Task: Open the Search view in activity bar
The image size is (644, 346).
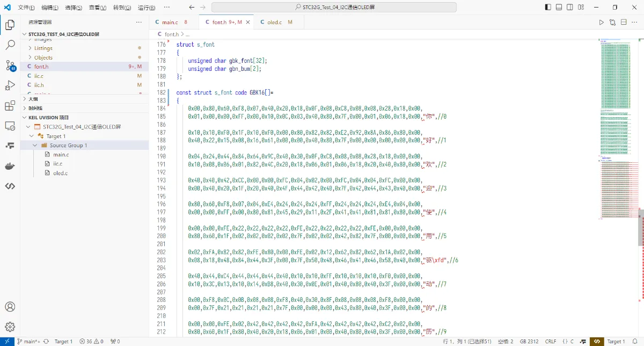Action: pos(10,45)
